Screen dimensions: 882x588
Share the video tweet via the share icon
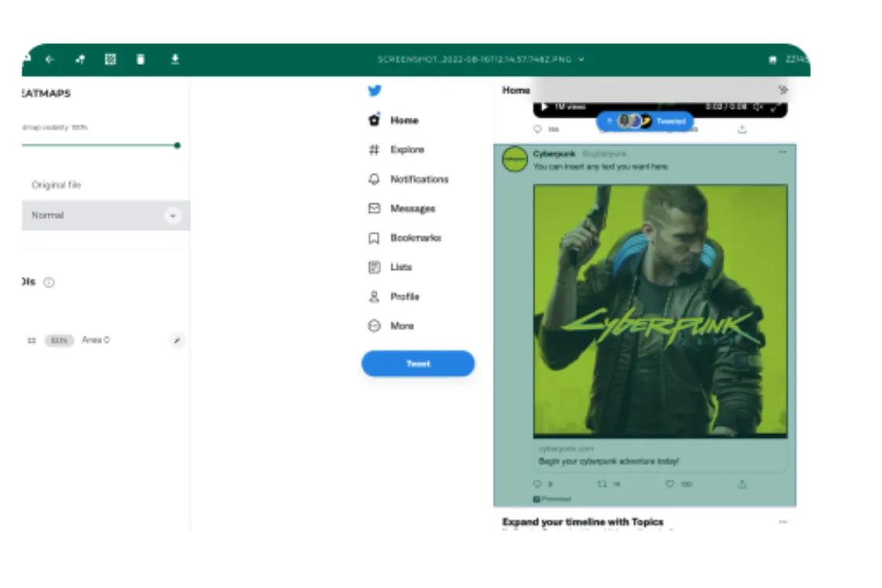[x=742, y=129]
